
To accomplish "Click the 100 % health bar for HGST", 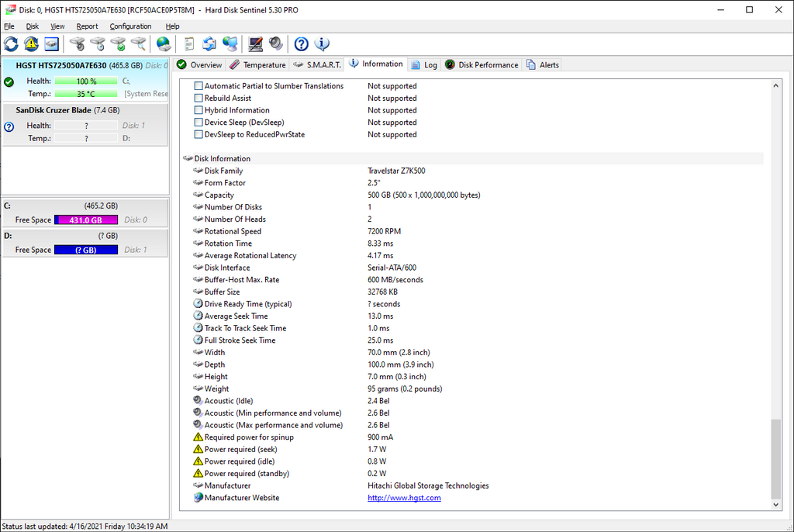I will point(86,81).
